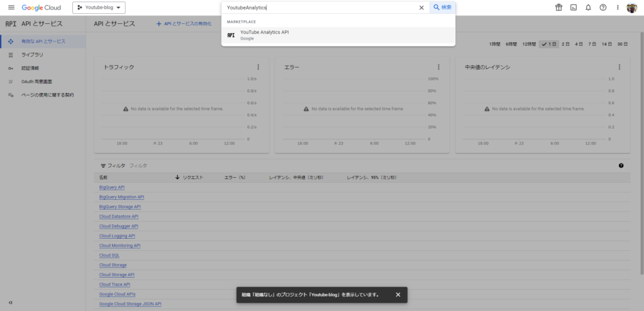This screenshot has height=311, width=644.
Task: Select the 7日 time range
Action: pos(592,44)
